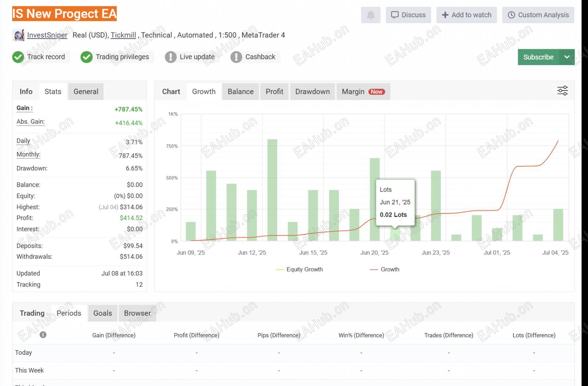This screenshot has width=588, height=386.
Task: Click the info icon in Trading table
Action: 43,334
